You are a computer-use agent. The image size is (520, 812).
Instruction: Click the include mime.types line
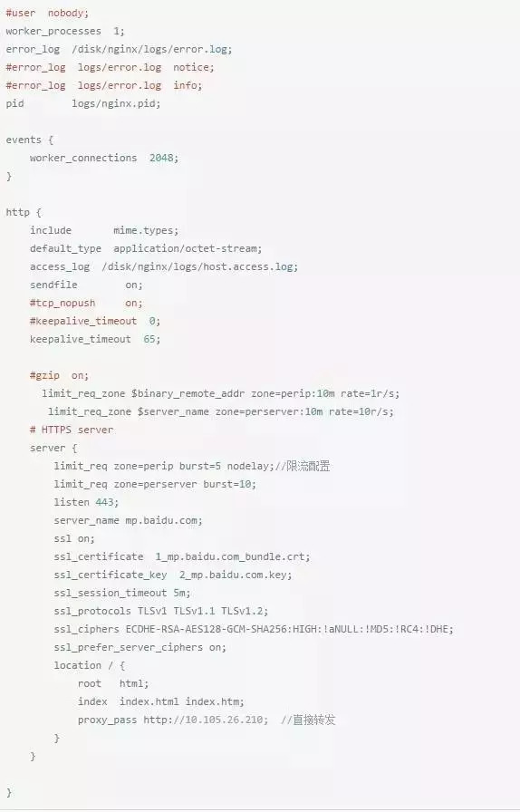[103, 230]
